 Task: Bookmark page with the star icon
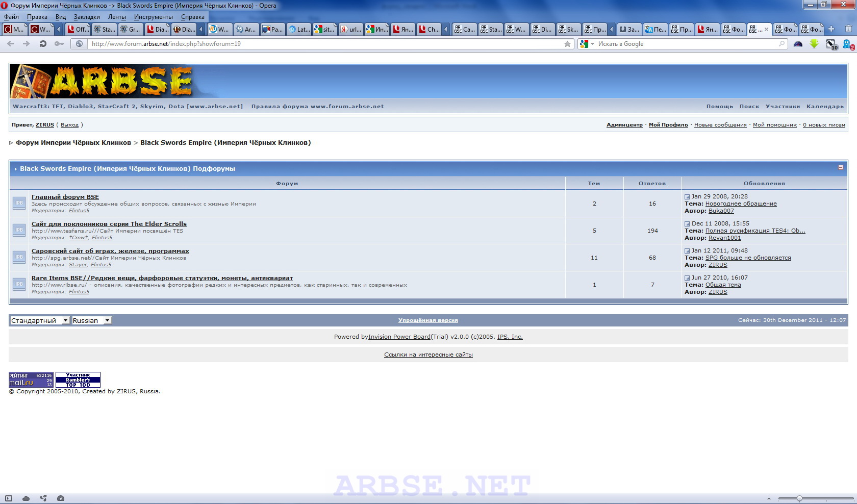click(x=567, y=44)
